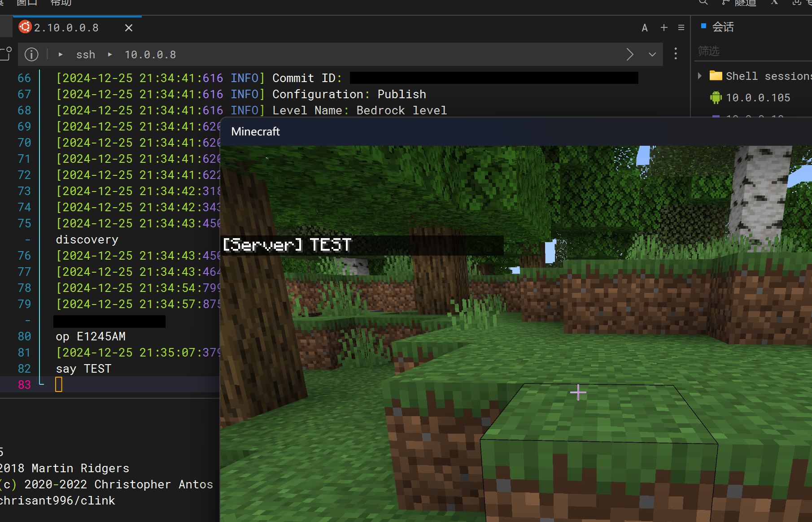Click '2018 Martin Ridgers' text in lower pane

(x=64, y=468)
